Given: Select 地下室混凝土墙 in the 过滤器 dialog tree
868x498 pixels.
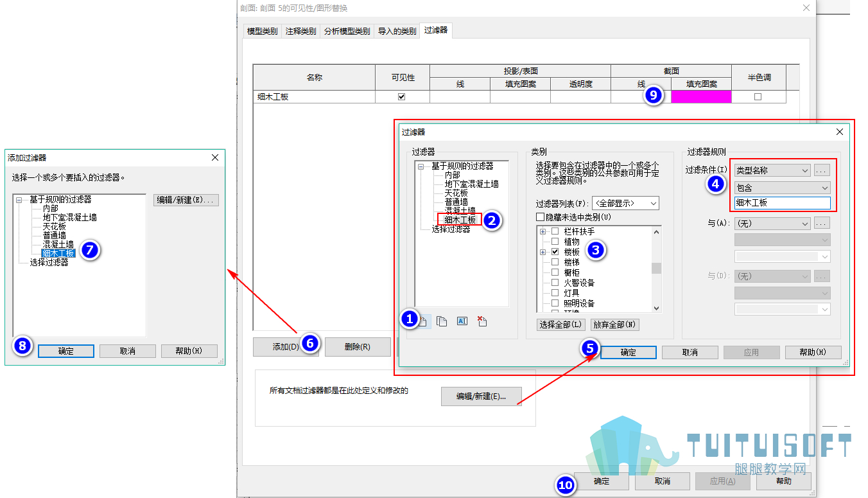Looking at the screenshot, I should pyautogui.click(x=472, y=184).
